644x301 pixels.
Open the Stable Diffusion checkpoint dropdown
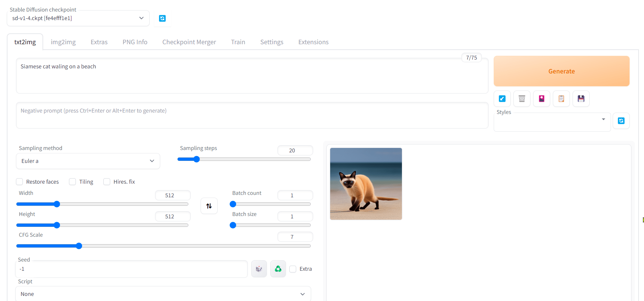78,18
